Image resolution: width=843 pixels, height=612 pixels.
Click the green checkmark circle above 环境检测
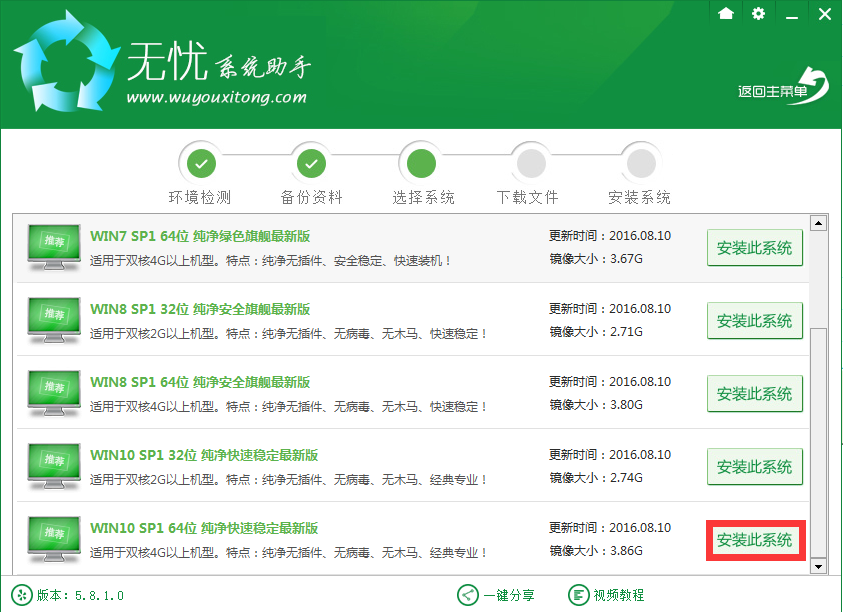(202, 161)
